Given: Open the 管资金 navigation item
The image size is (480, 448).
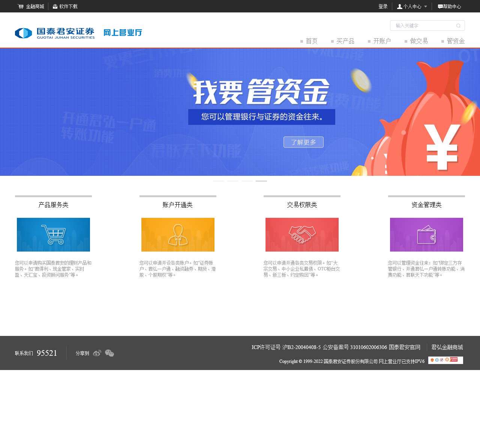Looking at the screenshot, I should pyautogui.click(x=456, y=41).
